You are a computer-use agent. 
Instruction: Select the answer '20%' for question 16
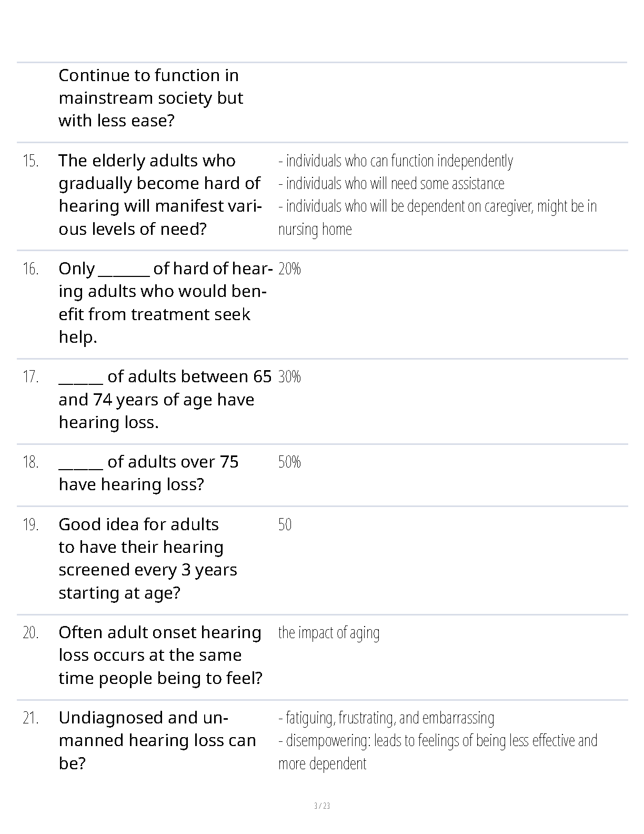pos(289,269)
